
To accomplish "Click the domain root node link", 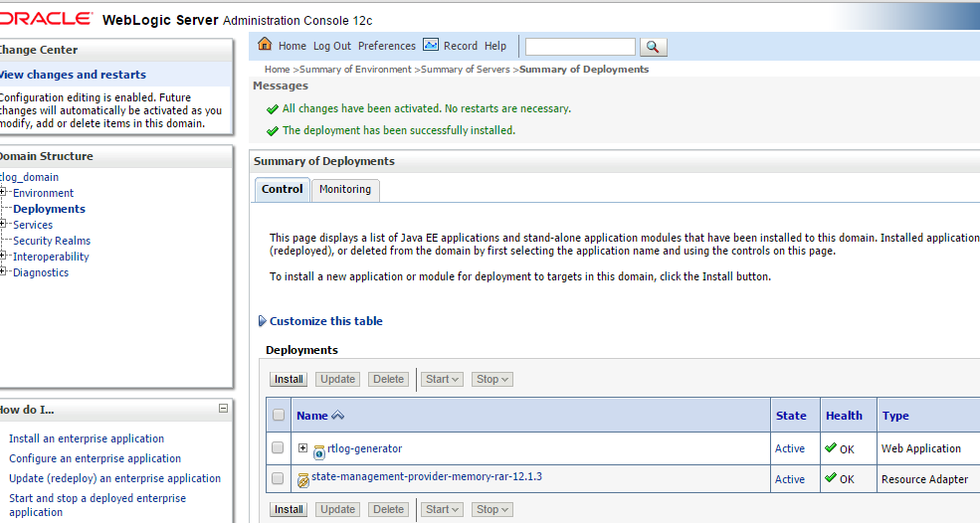I will coord(29,177).
